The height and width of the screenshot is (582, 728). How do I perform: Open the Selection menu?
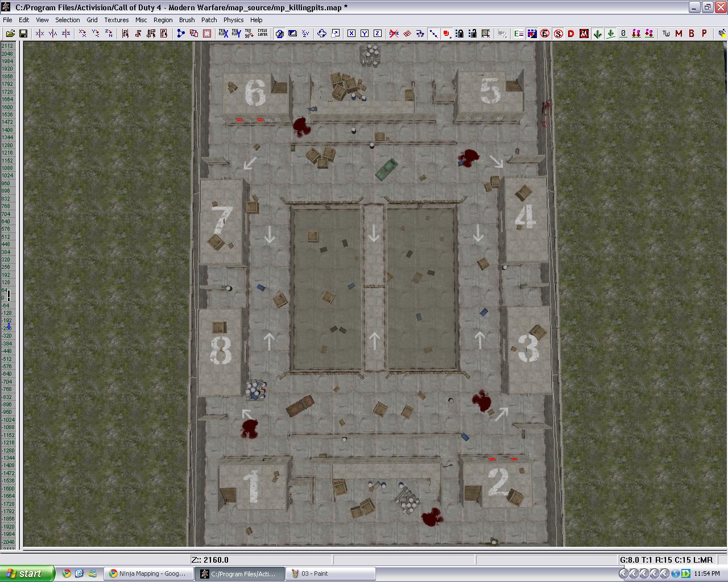(x=68, y=20)
